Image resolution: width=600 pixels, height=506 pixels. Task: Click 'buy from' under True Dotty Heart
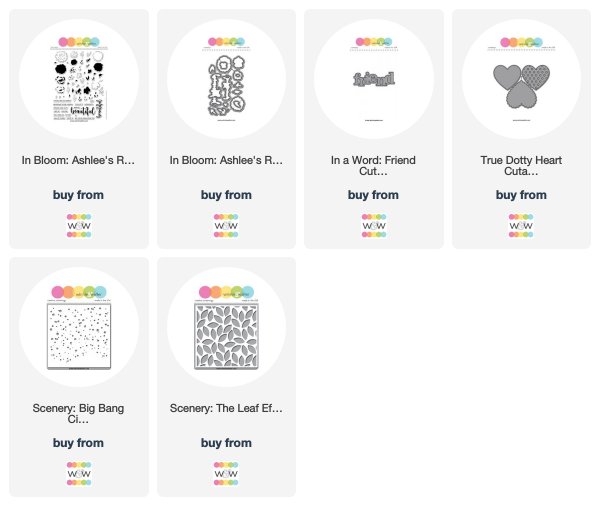tap(521, 195)
